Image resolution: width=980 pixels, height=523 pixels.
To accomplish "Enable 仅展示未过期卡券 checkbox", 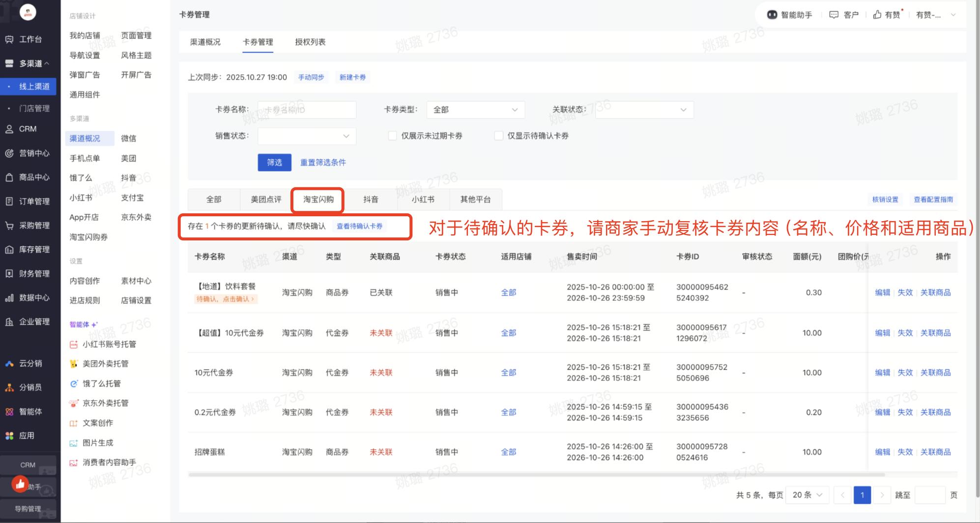I will (392, 136).
